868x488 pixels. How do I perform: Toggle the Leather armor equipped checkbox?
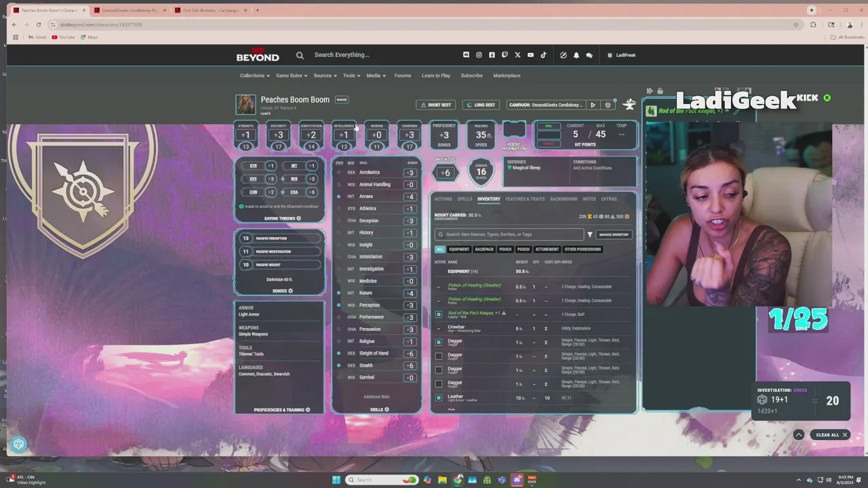(x=439, y=398)
